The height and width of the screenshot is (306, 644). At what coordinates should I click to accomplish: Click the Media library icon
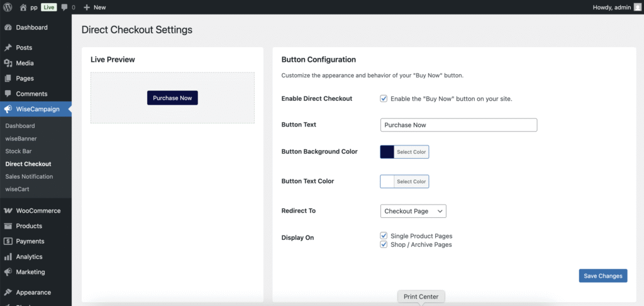tap(8, 63)
